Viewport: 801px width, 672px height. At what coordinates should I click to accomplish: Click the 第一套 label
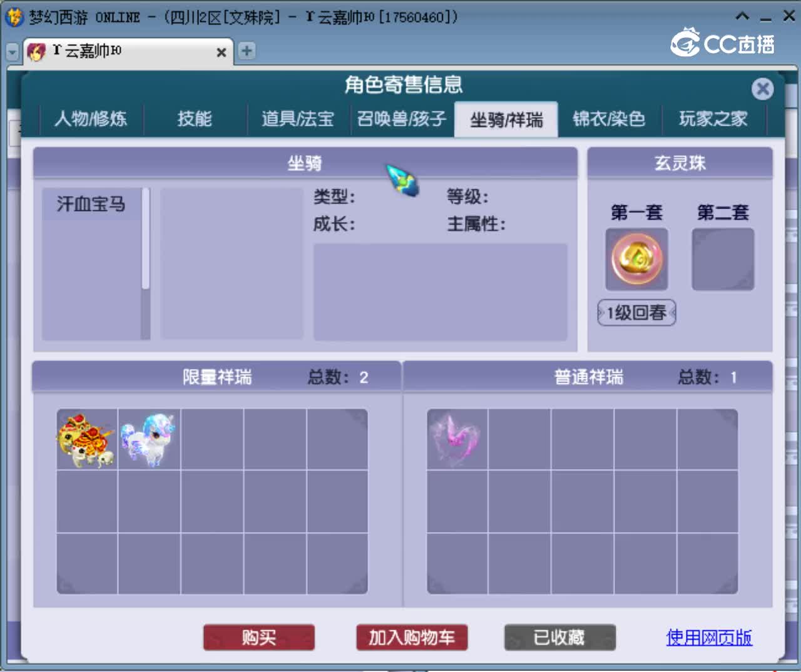(636, 213)
